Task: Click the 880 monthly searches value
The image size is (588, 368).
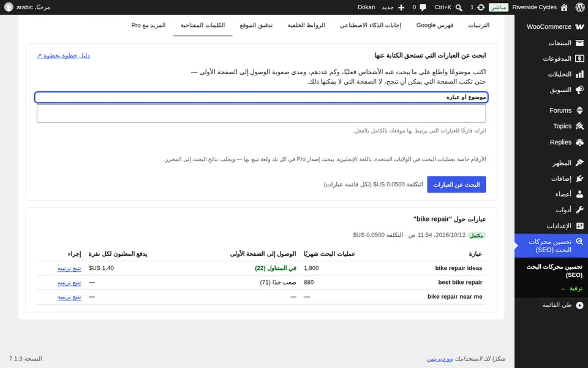Action: pyautogui.click(x=309, y=282)
